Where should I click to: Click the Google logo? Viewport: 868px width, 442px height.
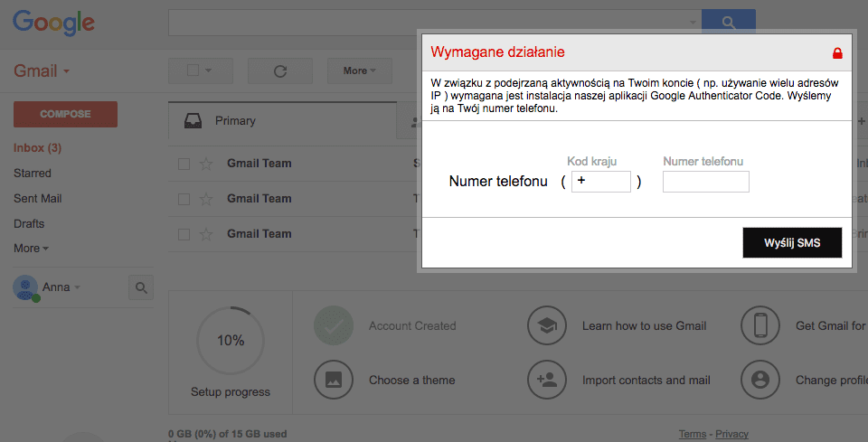(53, 23)
